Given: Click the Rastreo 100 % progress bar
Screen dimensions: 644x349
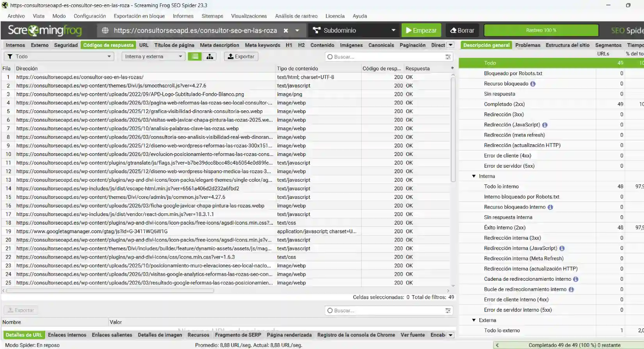Looking at the screenshot, I should coord(541,30).
